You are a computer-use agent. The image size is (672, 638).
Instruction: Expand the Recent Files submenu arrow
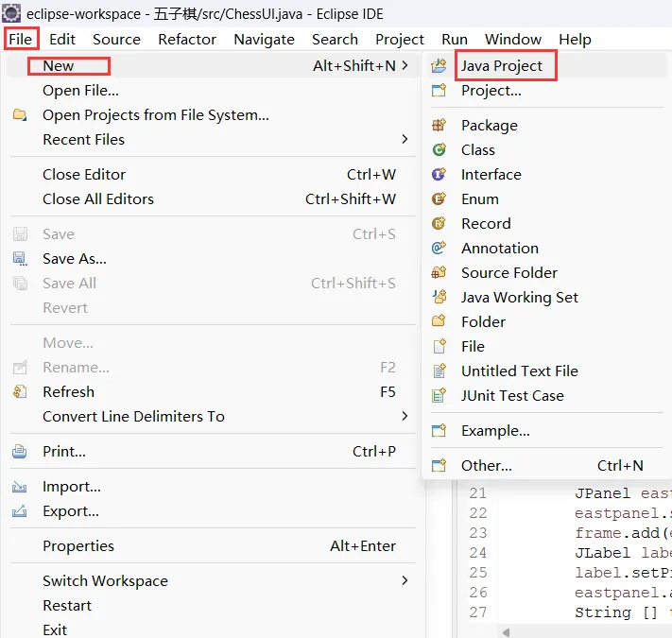pyautogui.click(x=405, y=139)
